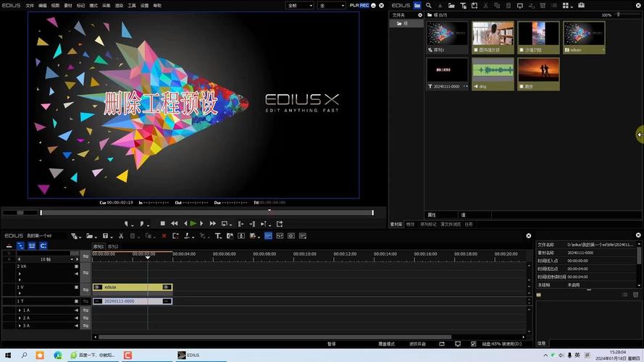Click the add title T icon in bin toolbar
Image resolution: width=644 pixels, height=362 pixels.
click(463, 5)
